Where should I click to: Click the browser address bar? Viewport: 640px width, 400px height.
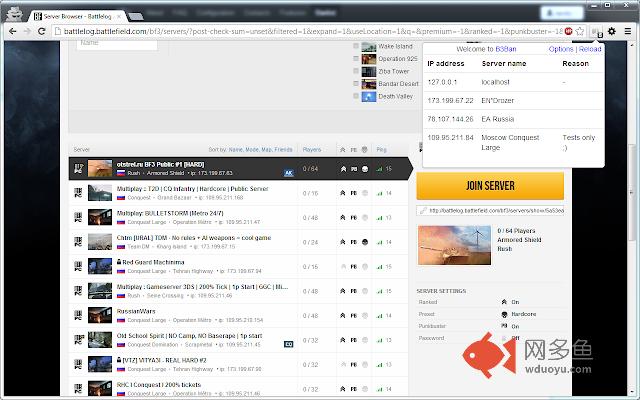312,31
